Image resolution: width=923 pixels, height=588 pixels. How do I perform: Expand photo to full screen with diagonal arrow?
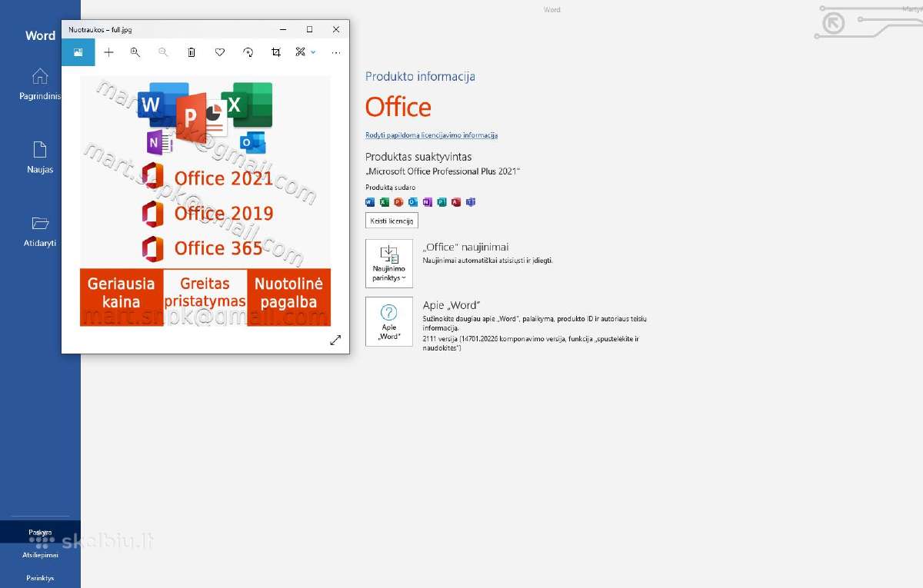click(335, 340)
